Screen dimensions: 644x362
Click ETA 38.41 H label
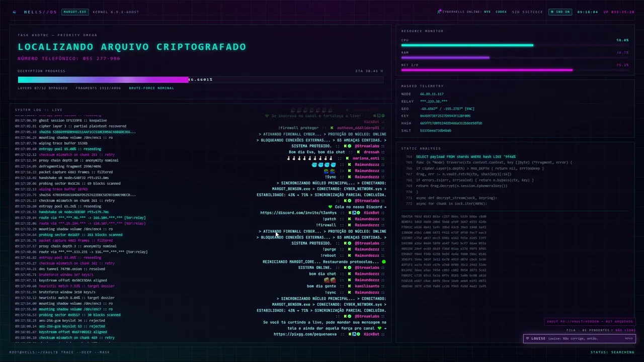(x=369, y=71)
